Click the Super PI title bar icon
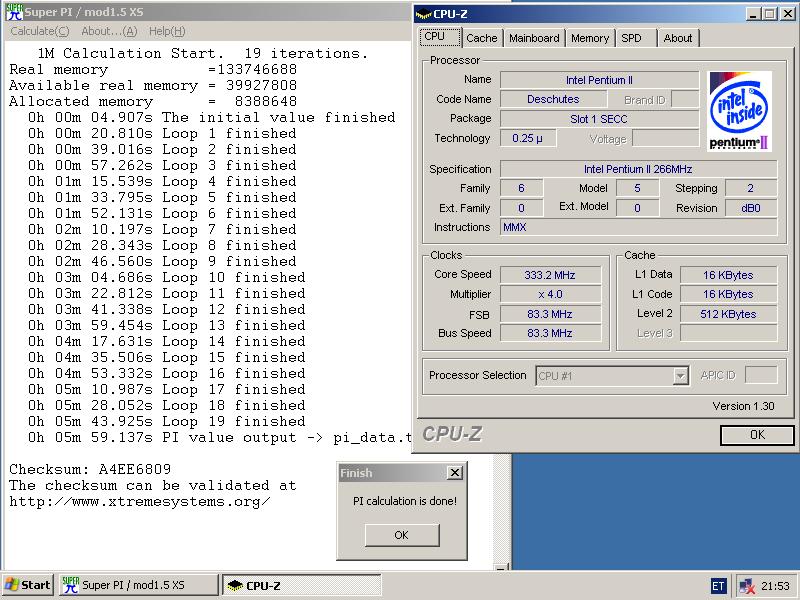This screenshot has height=600, width=800. pos(14,12)
